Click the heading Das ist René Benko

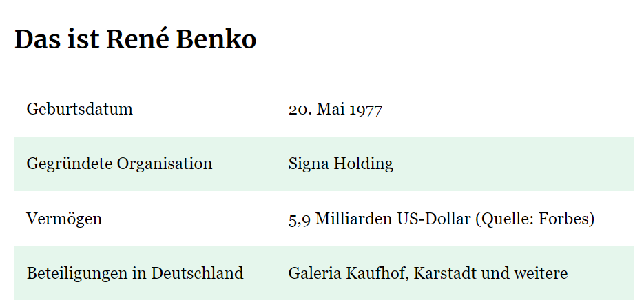(x=136, y=39)
